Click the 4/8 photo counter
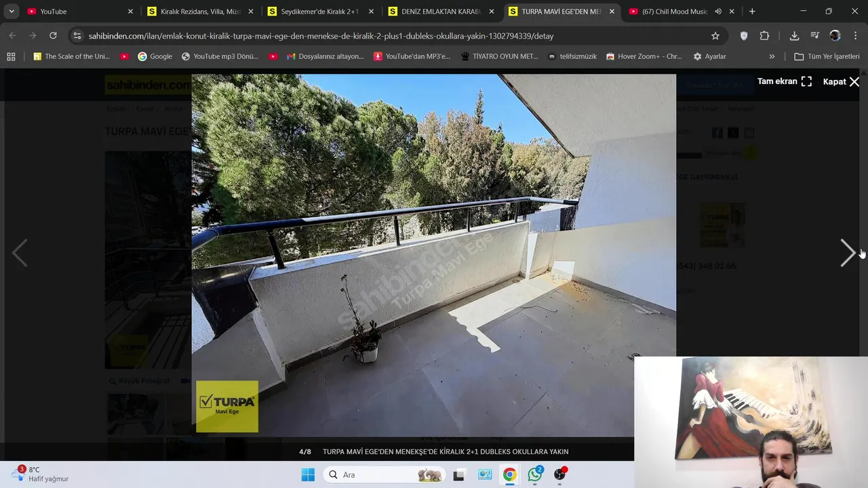The width and height of the screenshot is (868, 488). pos(305,451)
